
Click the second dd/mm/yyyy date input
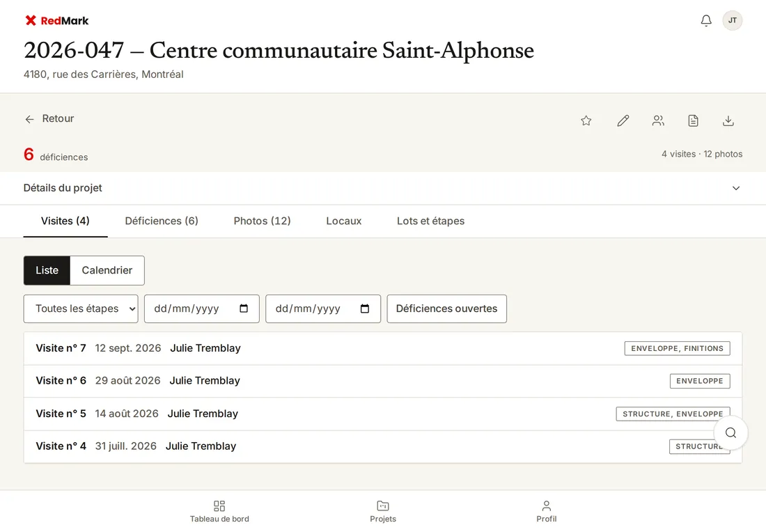323,308
